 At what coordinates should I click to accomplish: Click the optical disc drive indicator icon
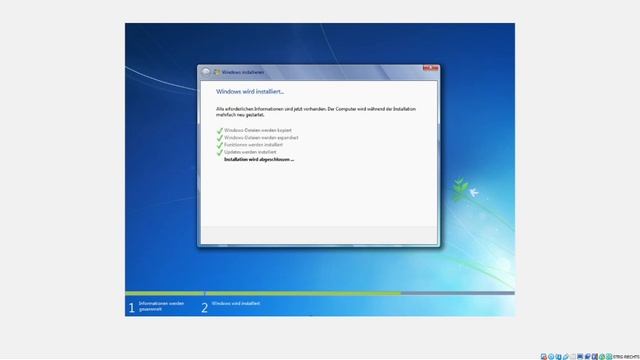[551, 357]
